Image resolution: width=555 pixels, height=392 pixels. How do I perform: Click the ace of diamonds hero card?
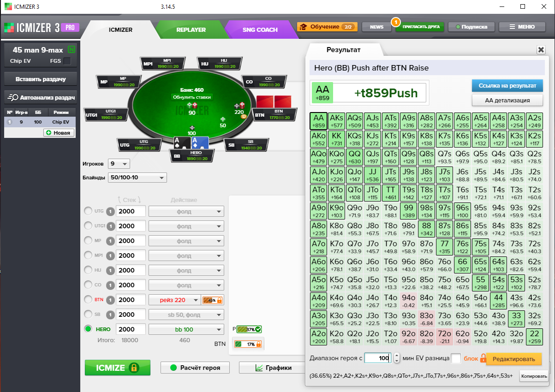200,143
